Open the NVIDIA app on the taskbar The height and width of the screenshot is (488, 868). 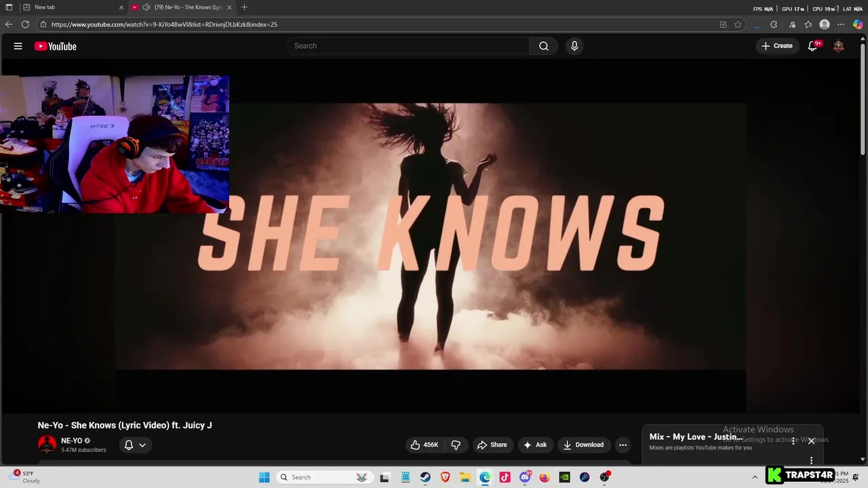(564, 477)
